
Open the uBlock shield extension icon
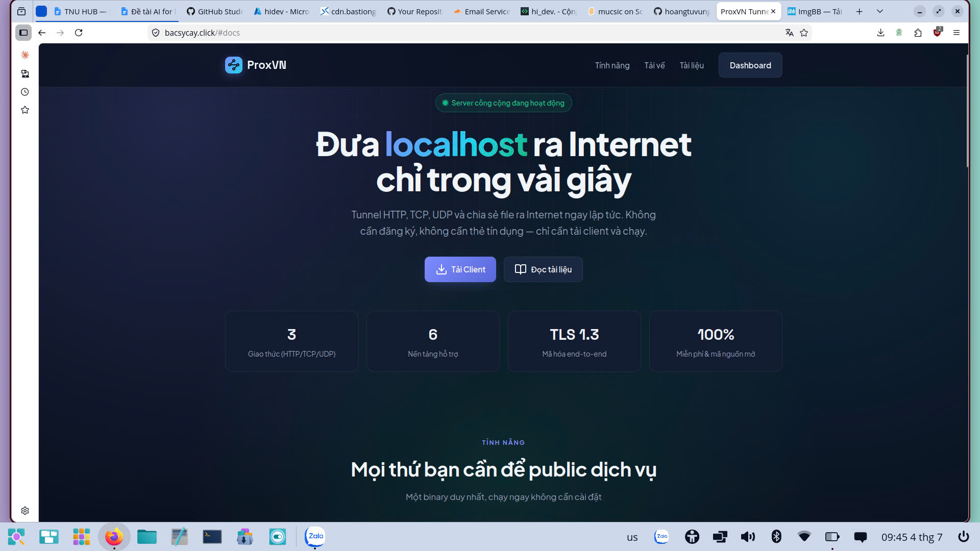[937, 32]
